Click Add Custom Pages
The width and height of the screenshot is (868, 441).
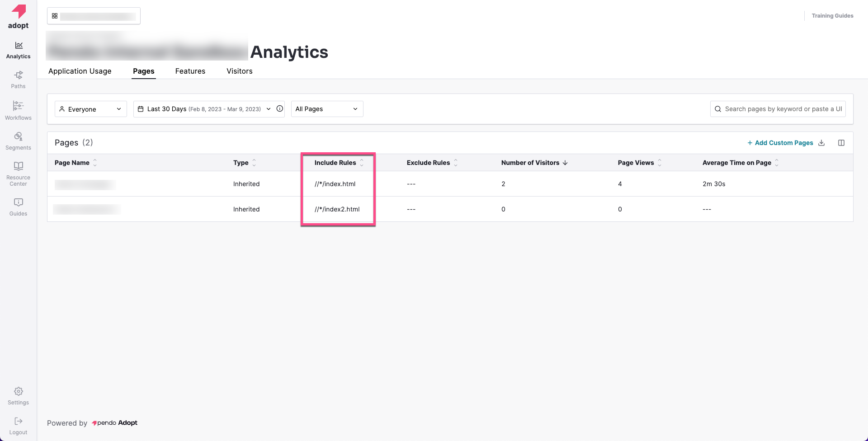(x=780, y=143)
